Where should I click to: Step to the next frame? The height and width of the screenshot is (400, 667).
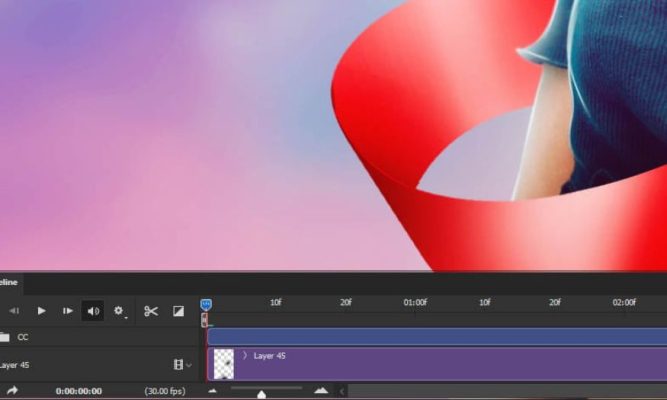(68, 311)
